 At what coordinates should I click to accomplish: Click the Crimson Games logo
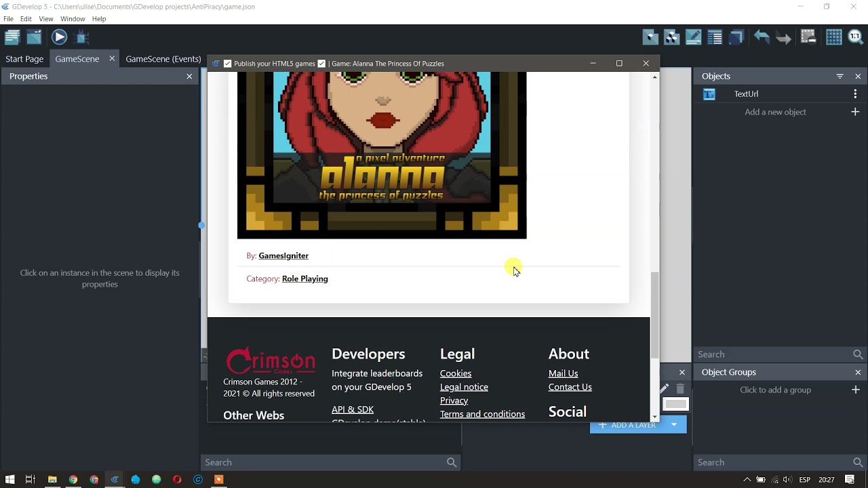(x=271, y=361)
